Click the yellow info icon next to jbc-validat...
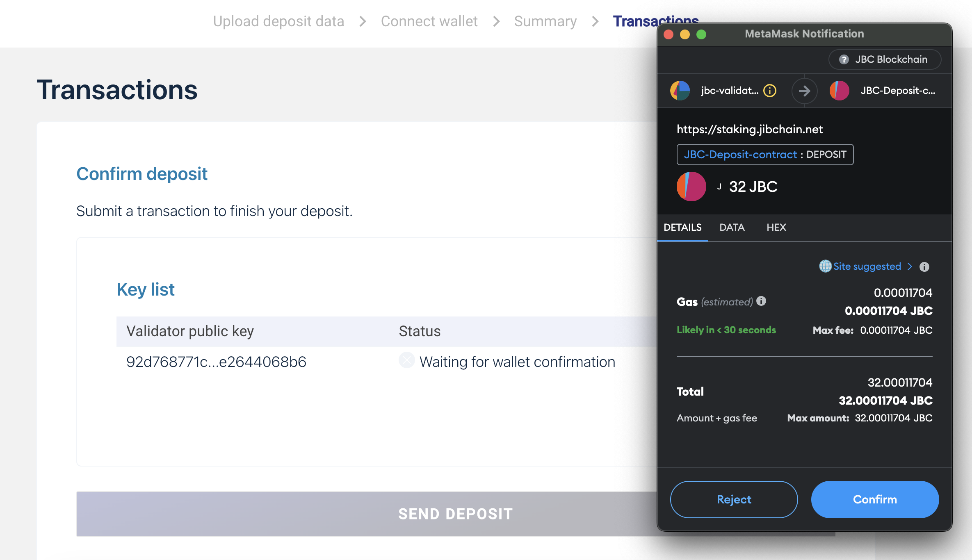 coord(770,91)
